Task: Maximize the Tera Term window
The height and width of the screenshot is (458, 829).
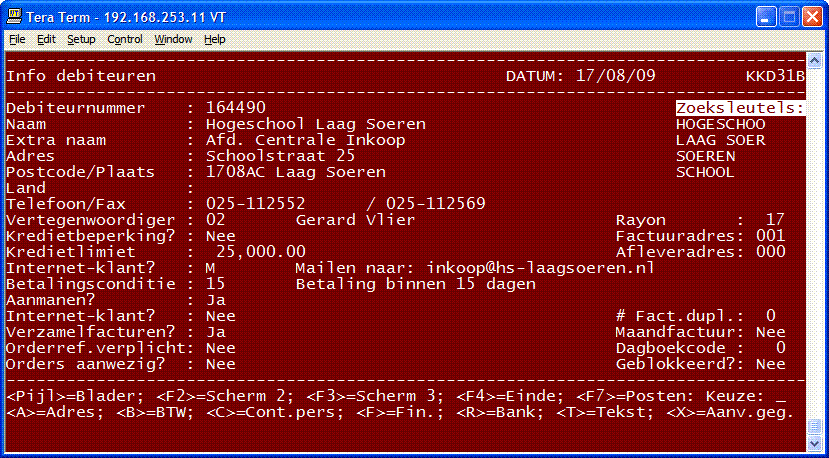Action: 788,16
